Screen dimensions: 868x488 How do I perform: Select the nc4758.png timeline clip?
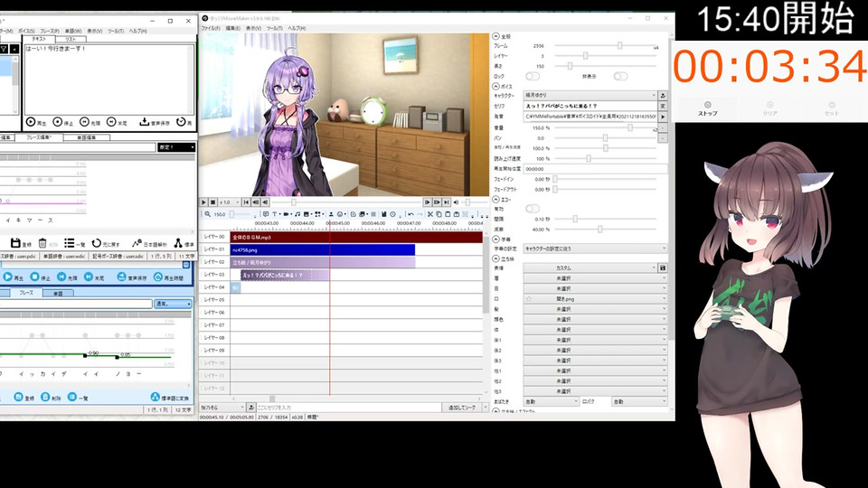click(322, 249)
